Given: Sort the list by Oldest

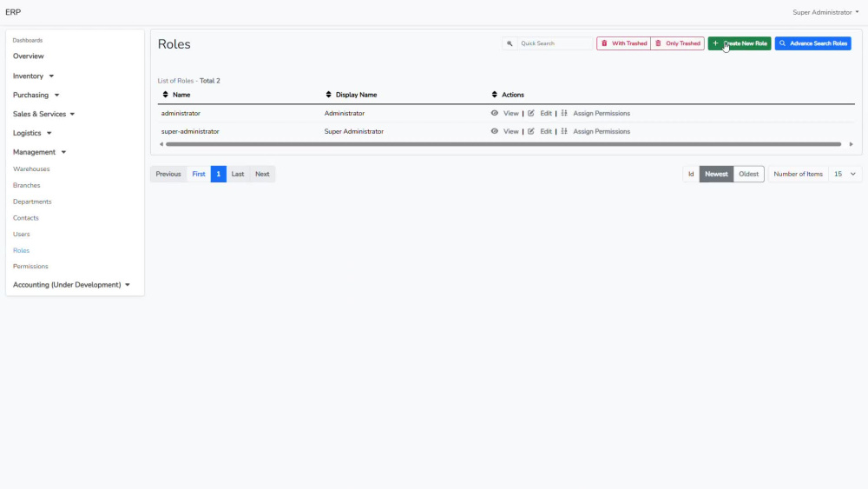Looking at the screenshot, I should (748, 174).
